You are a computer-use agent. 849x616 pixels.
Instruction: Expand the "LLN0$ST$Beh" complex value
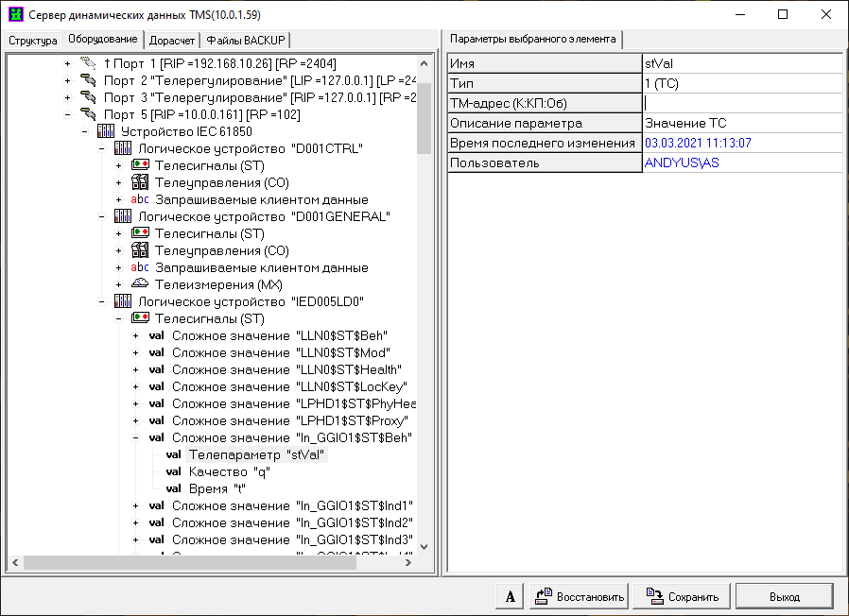[x=135, y=335]
